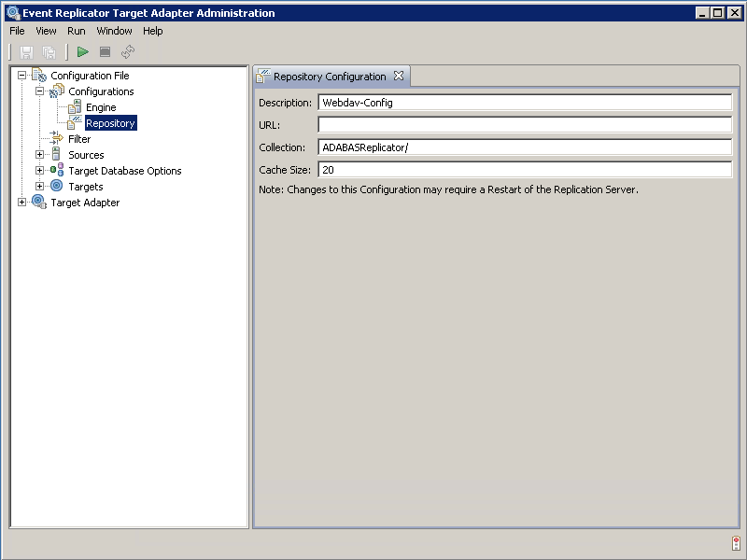
Task: Click the Target Database Options icon
Action: point(57,171)
